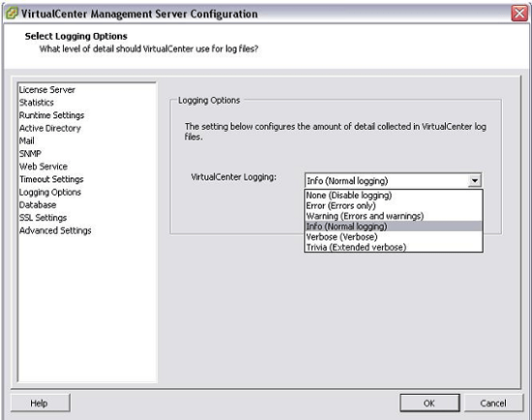This screenshot has width=532, height=420.
Task: Open Runtime Settings section
Action: [51, 115]
